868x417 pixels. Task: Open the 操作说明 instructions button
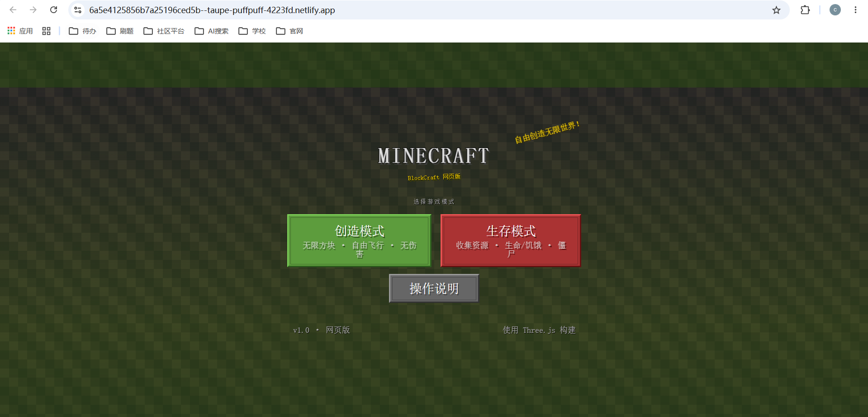tap(434, 288)
